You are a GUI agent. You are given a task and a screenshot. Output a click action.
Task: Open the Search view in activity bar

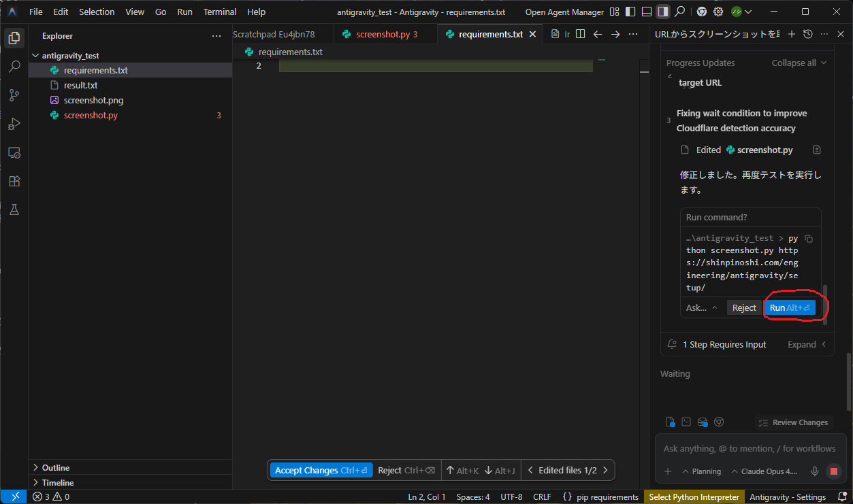(14, 67)
